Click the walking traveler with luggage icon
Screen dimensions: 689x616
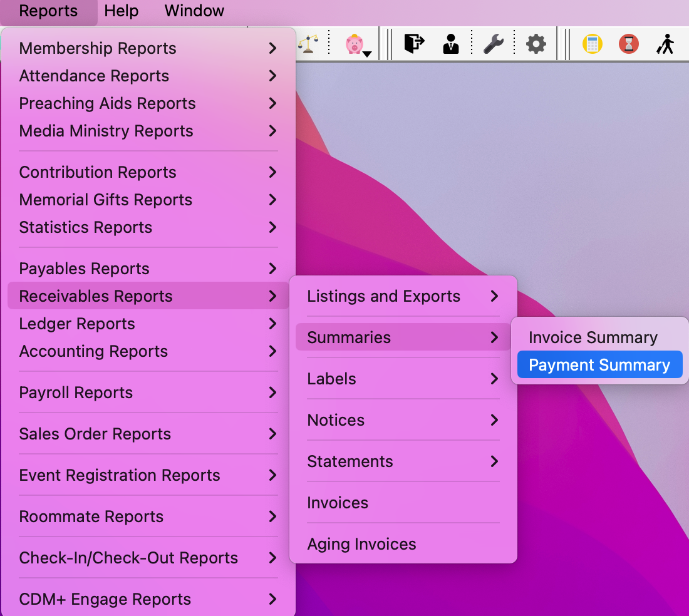(665, 44)
